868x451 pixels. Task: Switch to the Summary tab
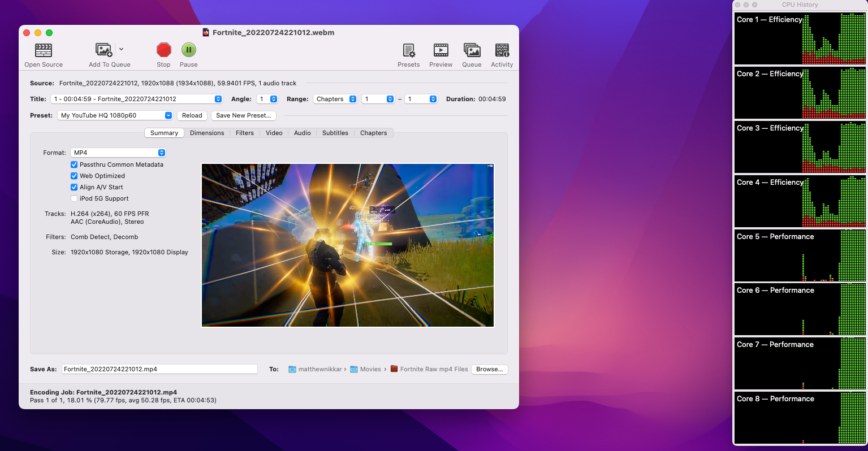tap(164, 133)
